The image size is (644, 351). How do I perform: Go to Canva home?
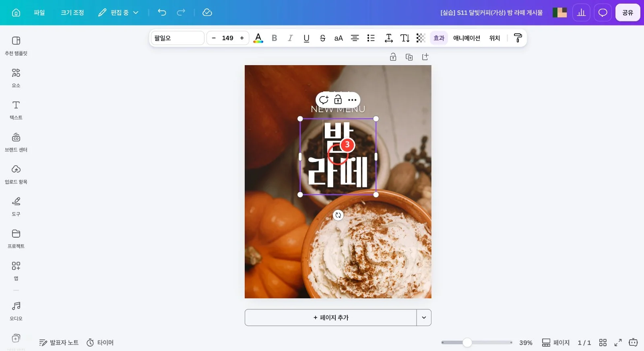pos(16,12)
